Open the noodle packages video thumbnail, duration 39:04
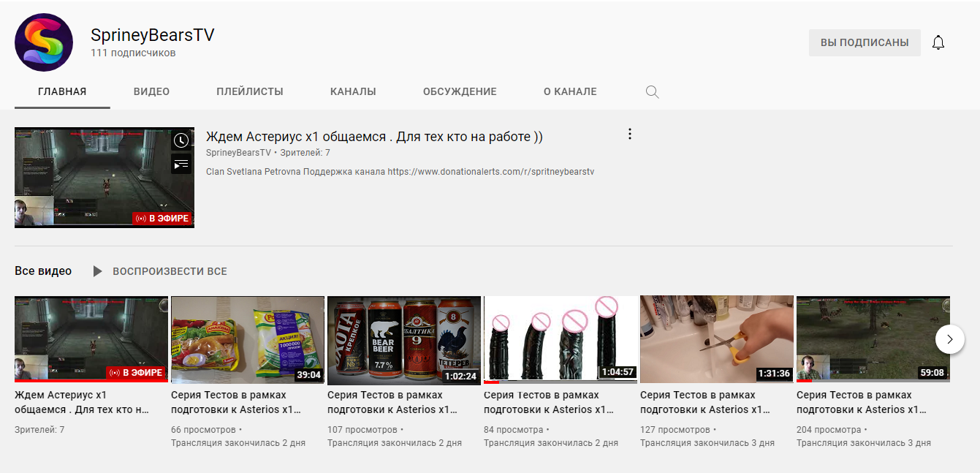 [x=248, y=340]
